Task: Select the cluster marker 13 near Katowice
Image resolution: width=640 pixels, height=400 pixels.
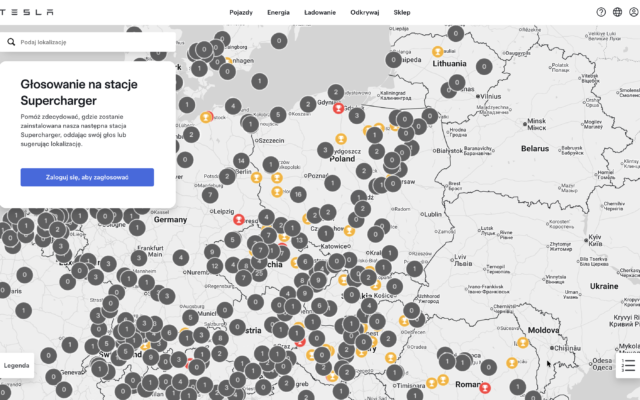Action: tap(299, 240)
